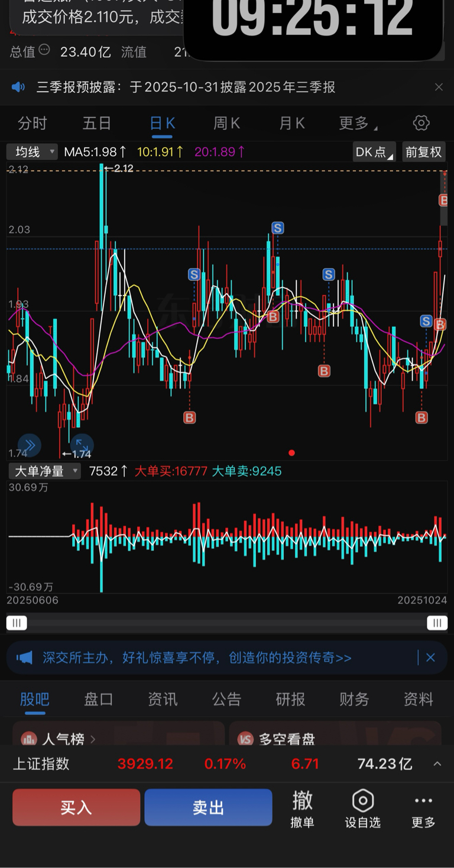
Task: Tap the 大单卖:9245 value
Action: (x=247, y=471)
